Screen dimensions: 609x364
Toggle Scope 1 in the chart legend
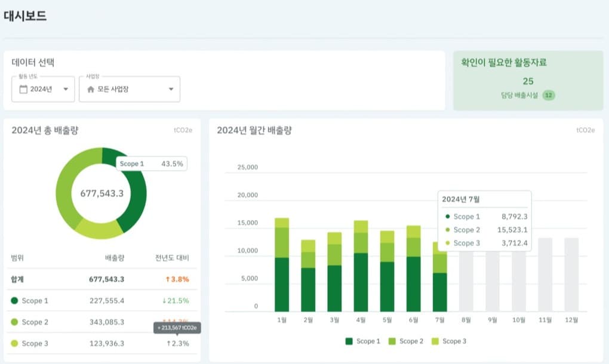362,341
